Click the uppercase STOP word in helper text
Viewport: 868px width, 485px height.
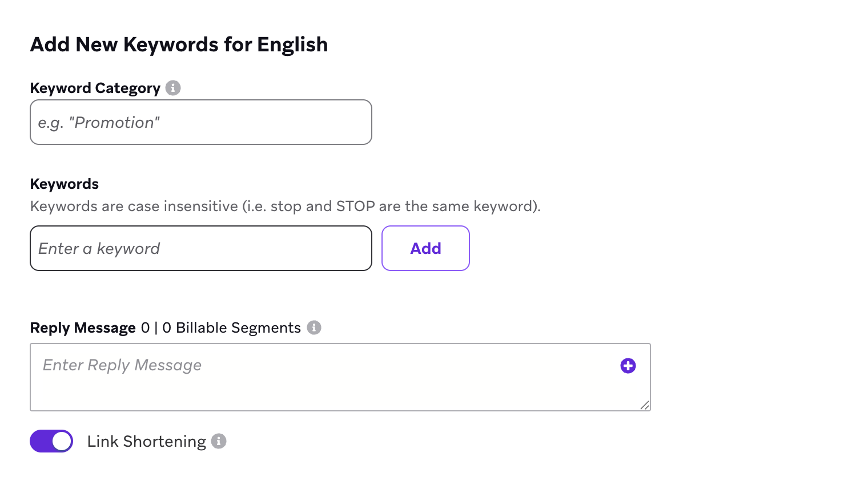355,206
